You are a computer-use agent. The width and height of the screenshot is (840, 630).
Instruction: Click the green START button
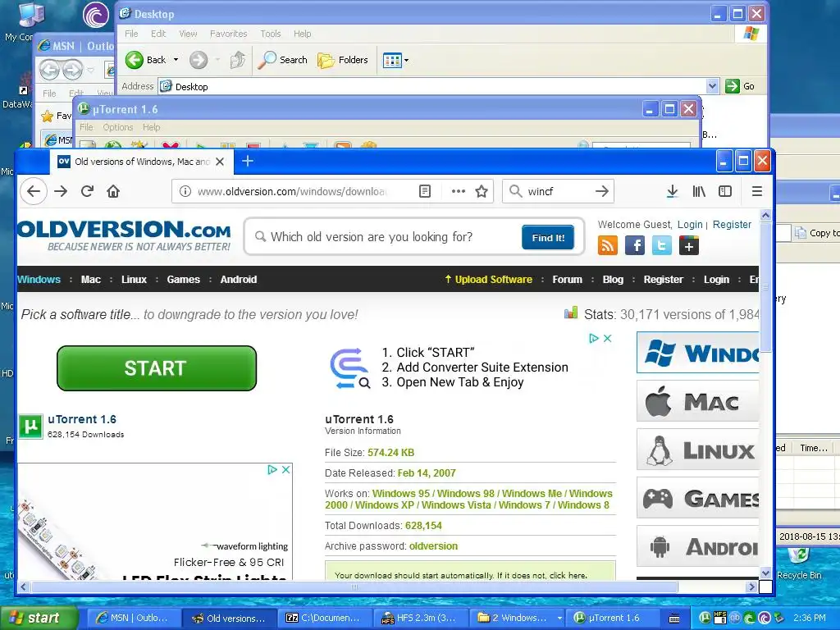tap(157, 368)
